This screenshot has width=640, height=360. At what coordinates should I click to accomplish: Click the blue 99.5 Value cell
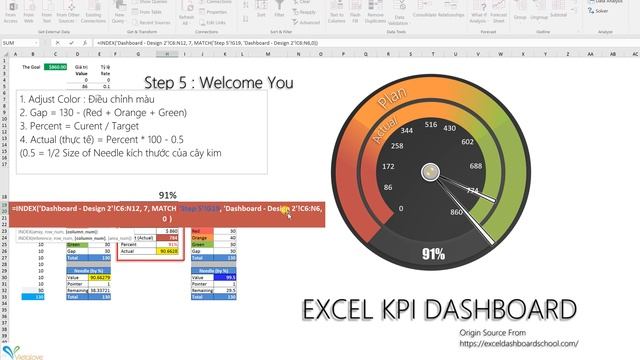(226, 278)
